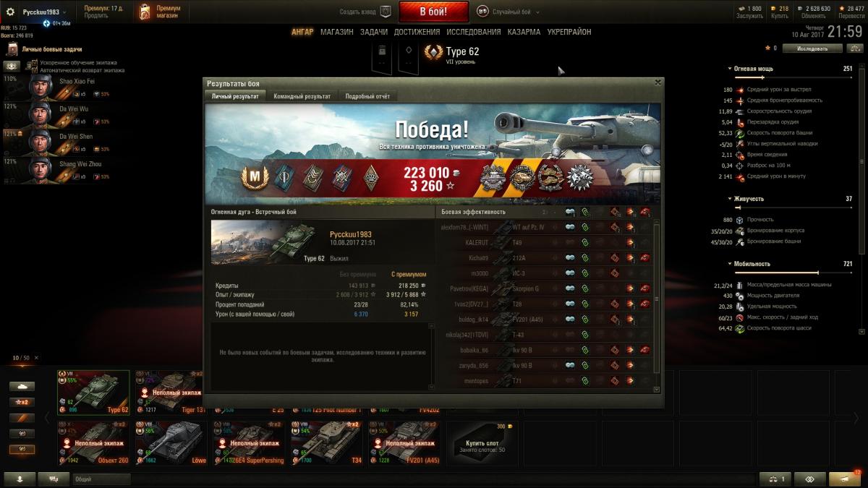Switch to the Командный результат tab
Image resolution: width=868 pixels, height=488 pixels.
(x=302, y=96)
